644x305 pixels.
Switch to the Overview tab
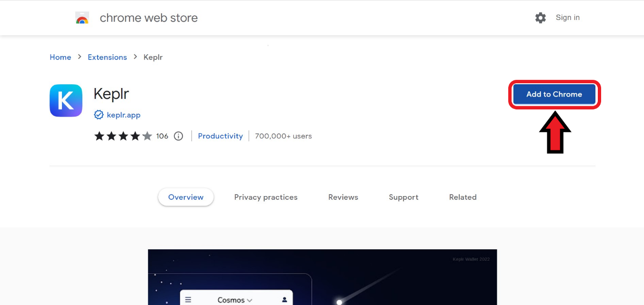(x=186, y=197)
